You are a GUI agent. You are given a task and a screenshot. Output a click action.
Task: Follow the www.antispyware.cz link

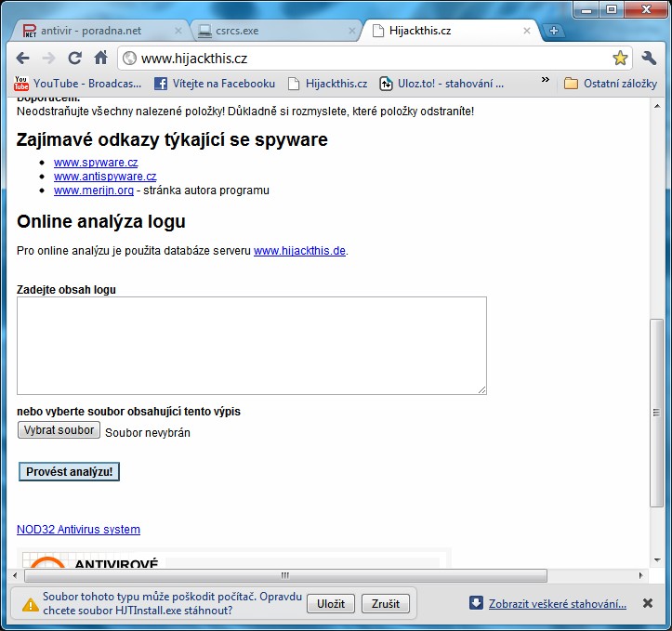[105, 177]
